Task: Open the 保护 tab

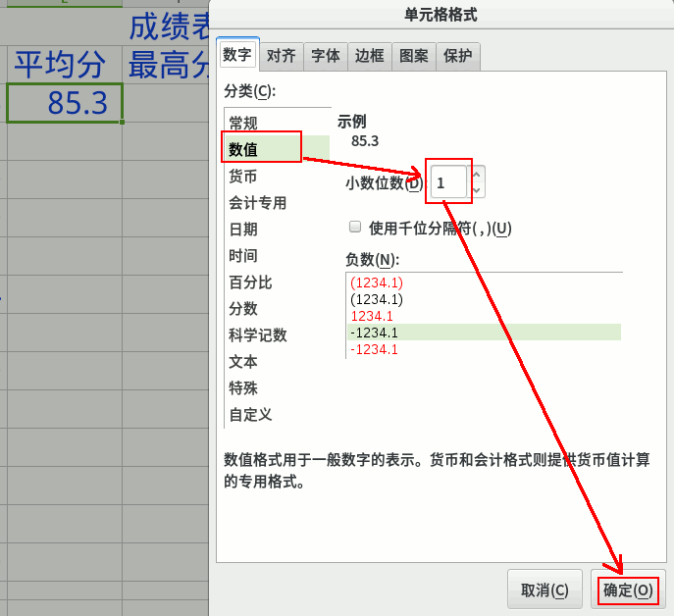Action: click(457, 57)
